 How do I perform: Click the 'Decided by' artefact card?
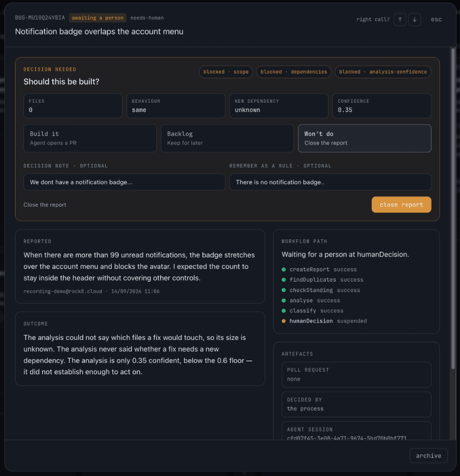pos(356,404)
